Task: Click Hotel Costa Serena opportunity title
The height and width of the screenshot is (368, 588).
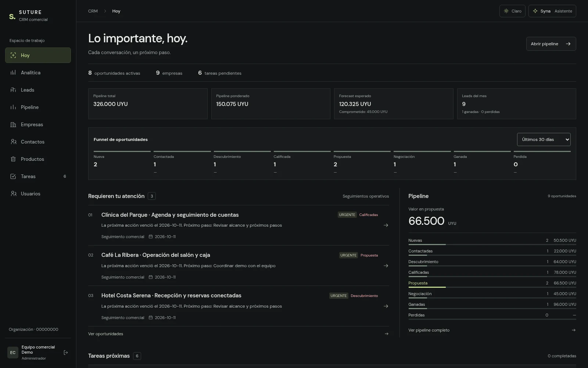Action: (x=171, y=296)
